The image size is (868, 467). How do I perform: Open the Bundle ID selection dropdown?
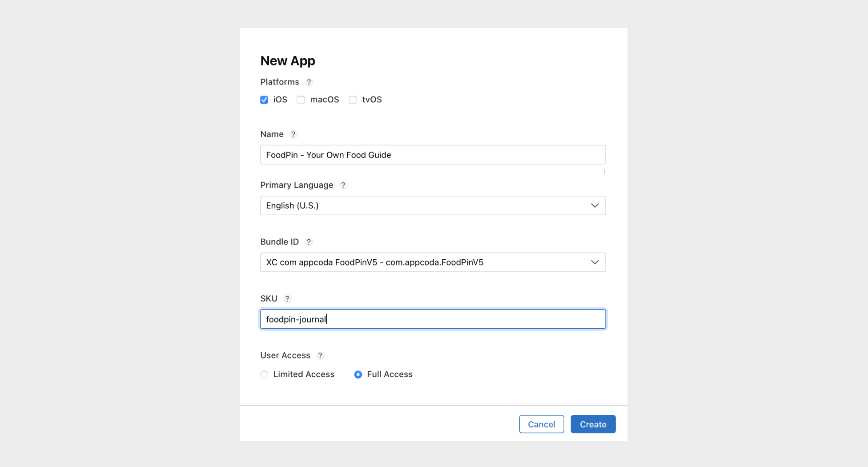pyautogui.click(x=433, y=262)
